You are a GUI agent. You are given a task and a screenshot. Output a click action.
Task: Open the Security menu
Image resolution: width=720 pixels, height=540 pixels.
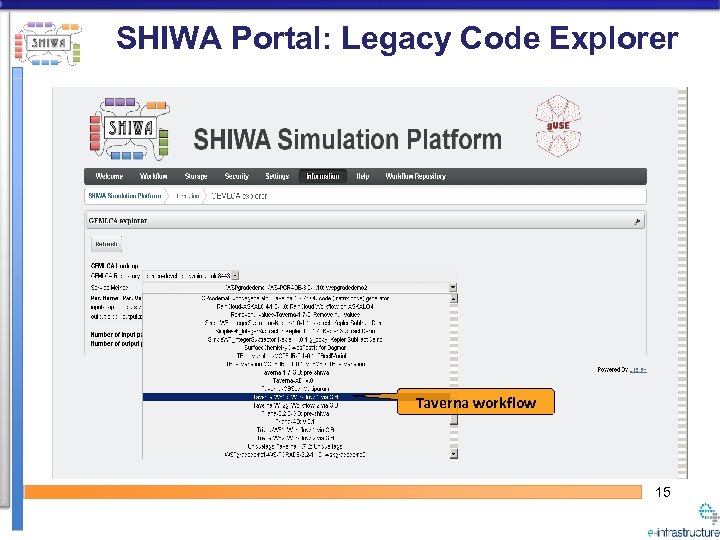pos(236,176)
